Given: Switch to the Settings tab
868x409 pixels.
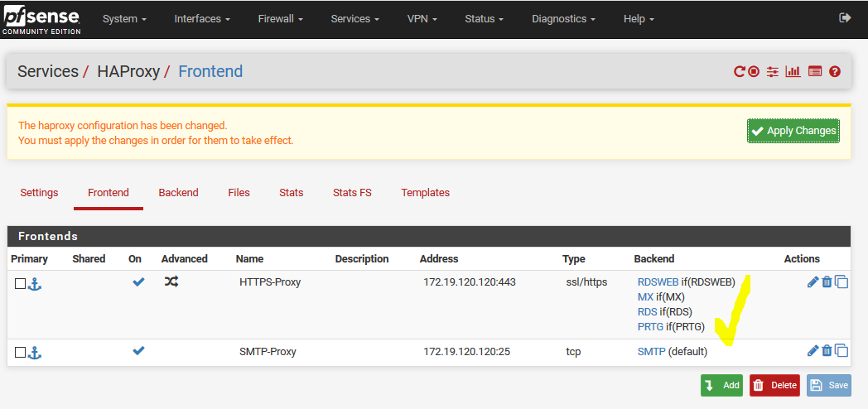Looking at the screenshot, I should click(39, 193).
